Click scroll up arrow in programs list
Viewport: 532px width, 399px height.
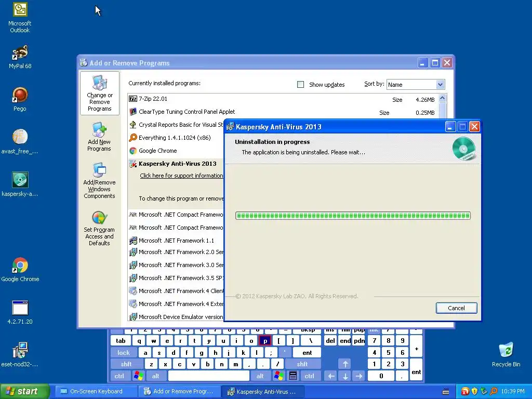pos(442,98)
